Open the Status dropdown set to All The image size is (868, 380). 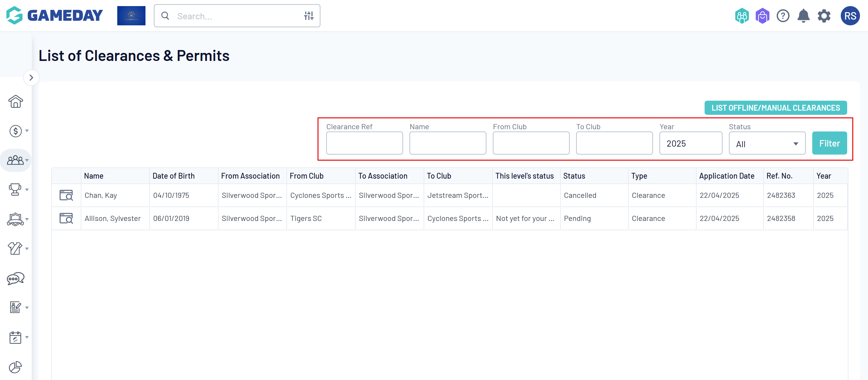coord(767,144)
